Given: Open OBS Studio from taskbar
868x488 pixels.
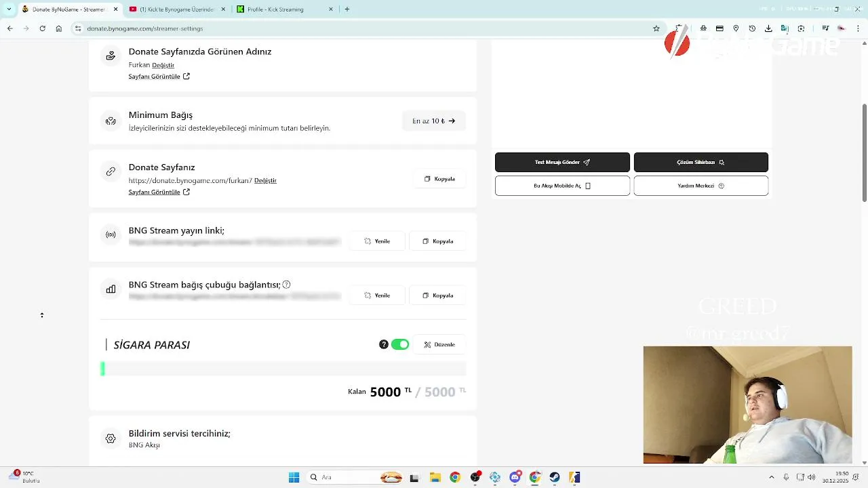Looking at the screenshot, I should click(475, 477).
